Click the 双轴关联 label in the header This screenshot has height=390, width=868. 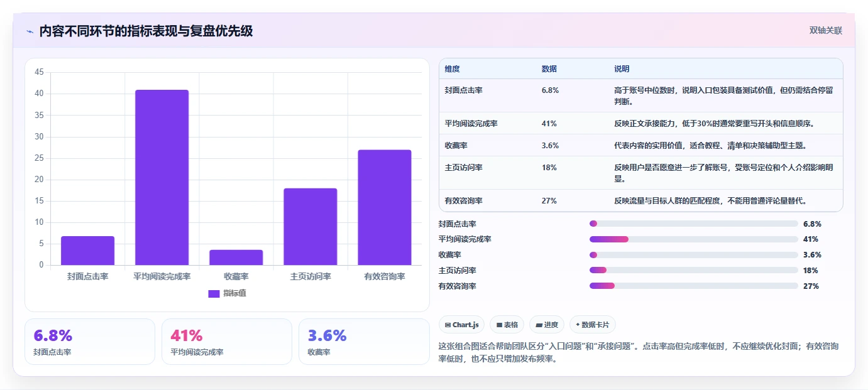(826, 30)
